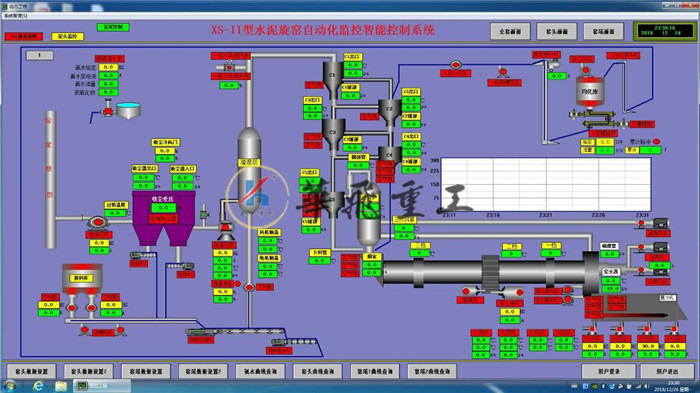This screenshot has height=393, width=700.
Task: Select the ammonia water tank with cyan top
Action: click(x=129, y=110)
